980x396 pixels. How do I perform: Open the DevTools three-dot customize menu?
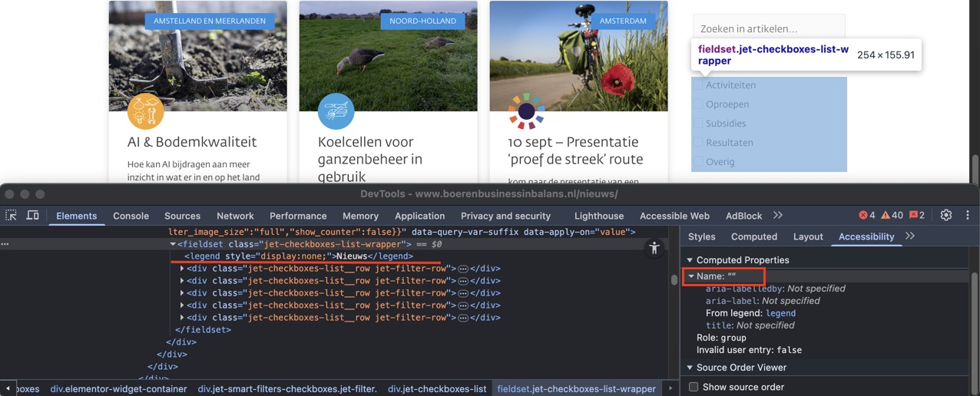tap(967, 216)
